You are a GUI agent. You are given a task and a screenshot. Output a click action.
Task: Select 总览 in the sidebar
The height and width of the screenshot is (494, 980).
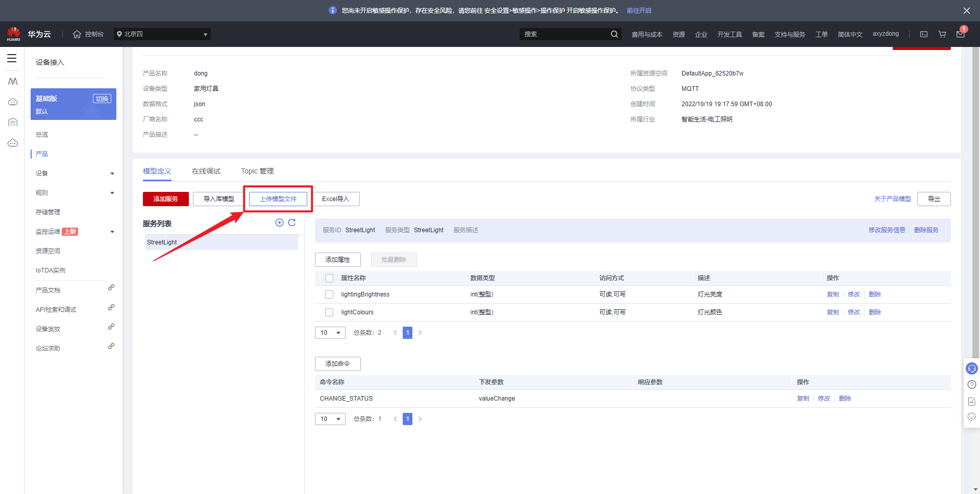[42, 135]
